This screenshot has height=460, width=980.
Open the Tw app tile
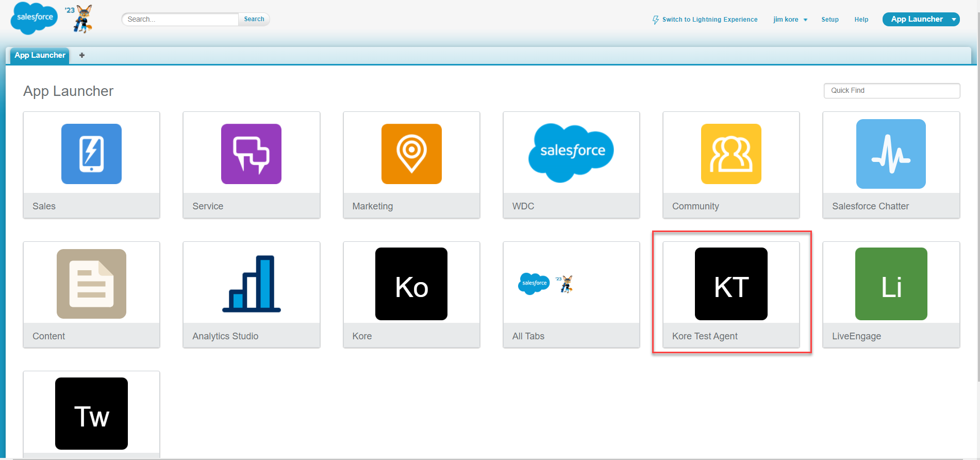pyautogui.click(x=91, y=414)
